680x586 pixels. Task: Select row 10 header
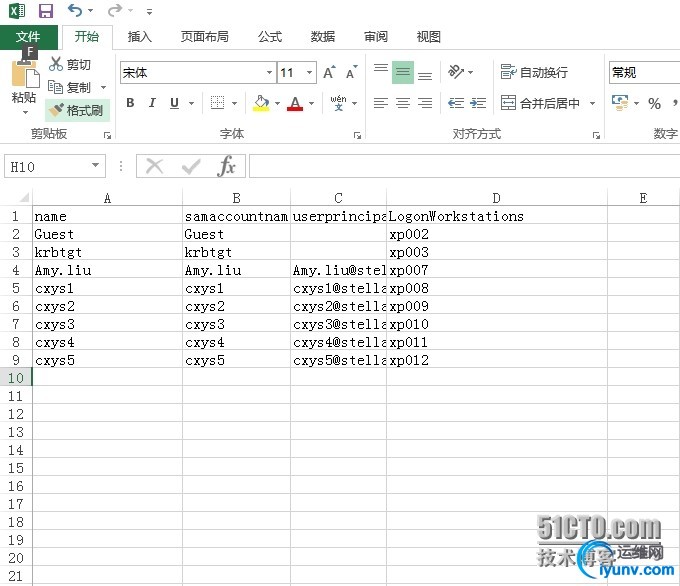(x=16, y=378)
